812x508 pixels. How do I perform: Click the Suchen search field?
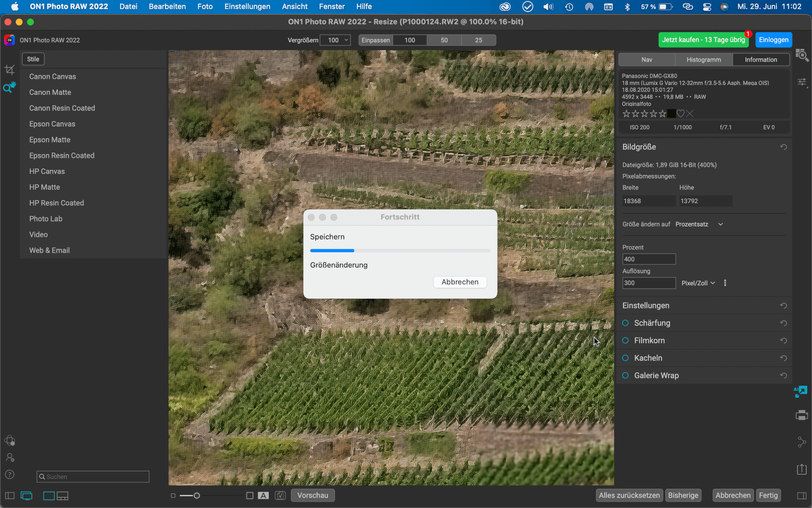93,477
